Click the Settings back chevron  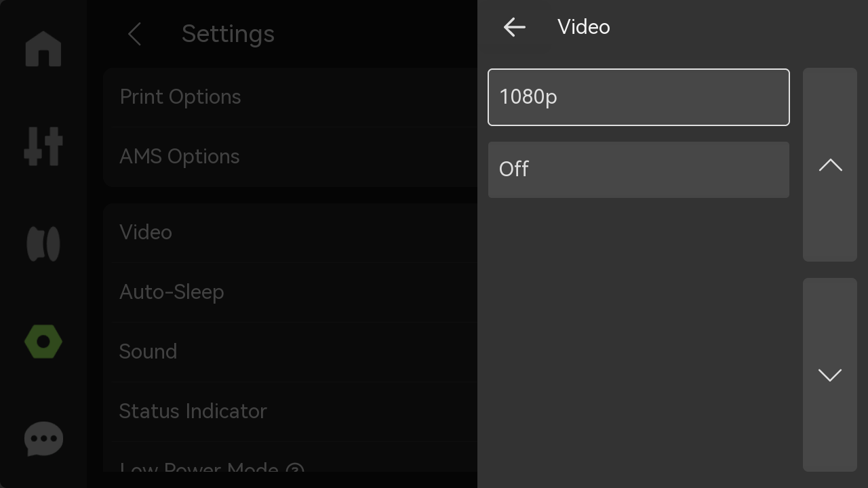[134, 34]
